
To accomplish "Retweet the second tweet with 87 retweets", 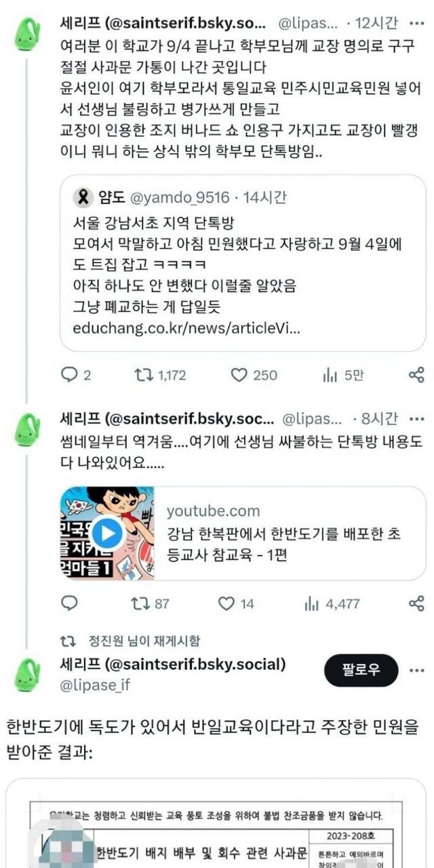I will [x=141, y=603].
